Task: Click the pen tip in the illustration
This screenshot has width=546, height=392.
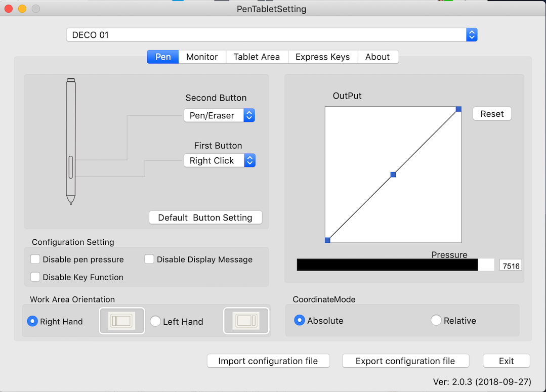Action: (x=71, y=200)
